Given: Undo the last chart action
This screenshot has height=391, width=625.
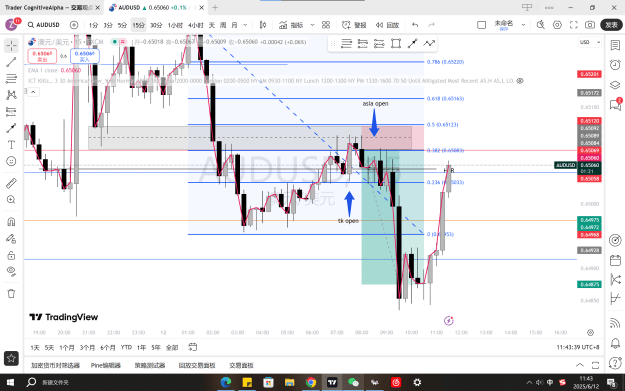Looking at the screenshot, I should [415, 25].
